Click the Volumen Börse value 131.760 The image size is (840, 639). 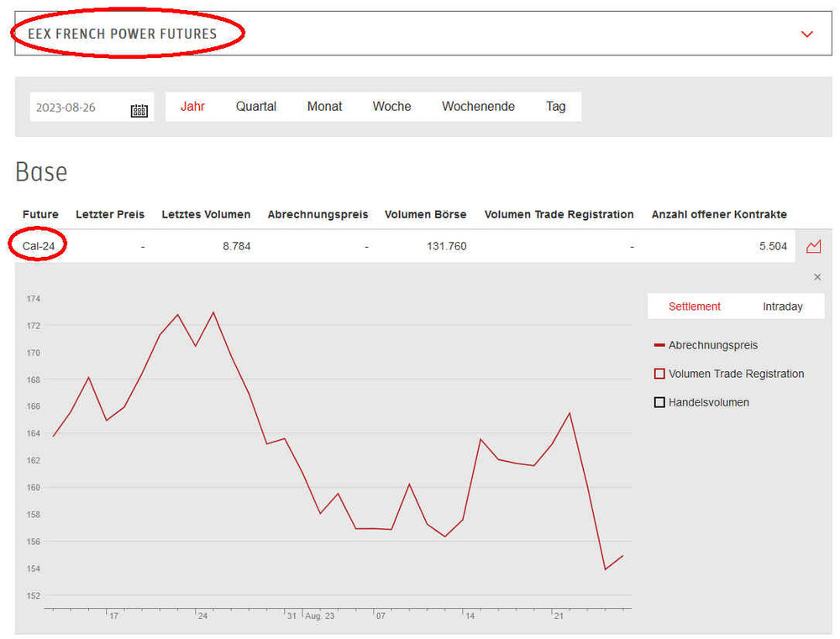[x=447, y=246]
